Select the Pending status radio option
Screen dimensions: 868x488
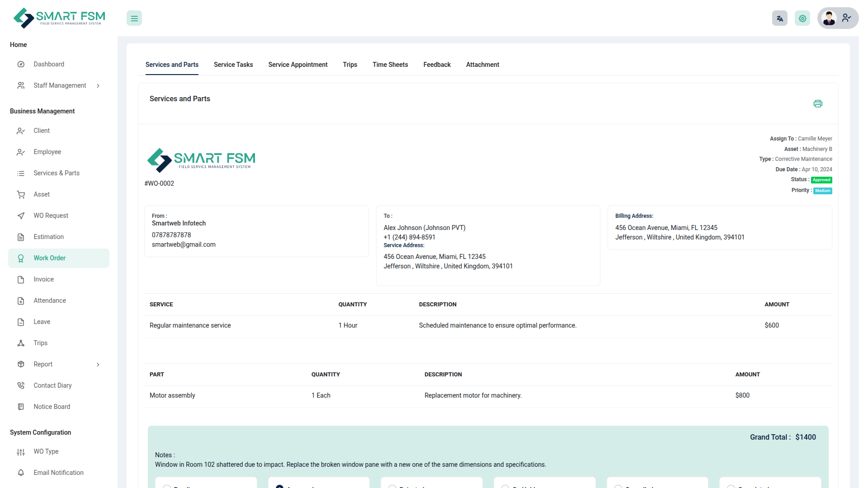tap(167, 486)
